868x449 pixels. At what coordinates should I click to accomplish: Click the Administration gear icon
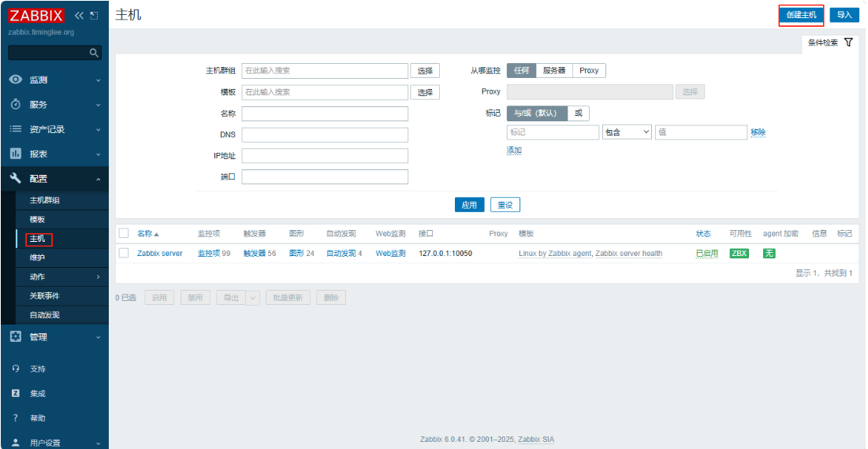(16, 337)
